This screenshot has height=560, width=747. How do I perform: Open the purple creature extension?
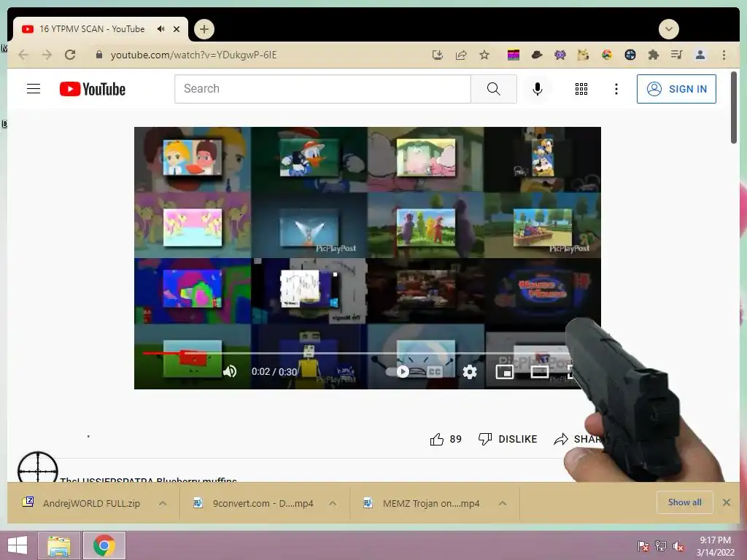point(560,55)
